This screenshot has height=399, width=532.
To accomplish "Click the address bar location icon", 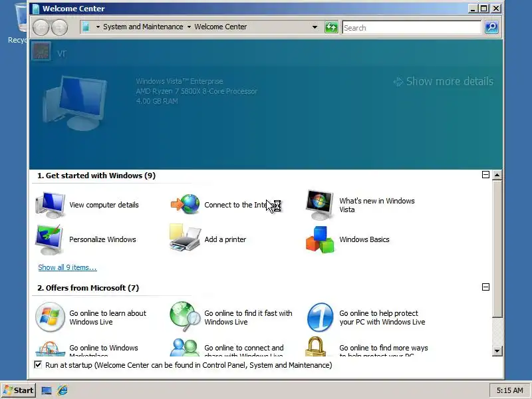I will 86,27.
